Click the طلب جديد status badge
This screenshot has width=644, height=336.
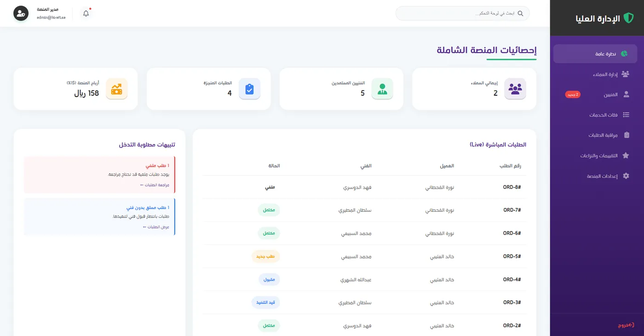[x=265, y=256]
